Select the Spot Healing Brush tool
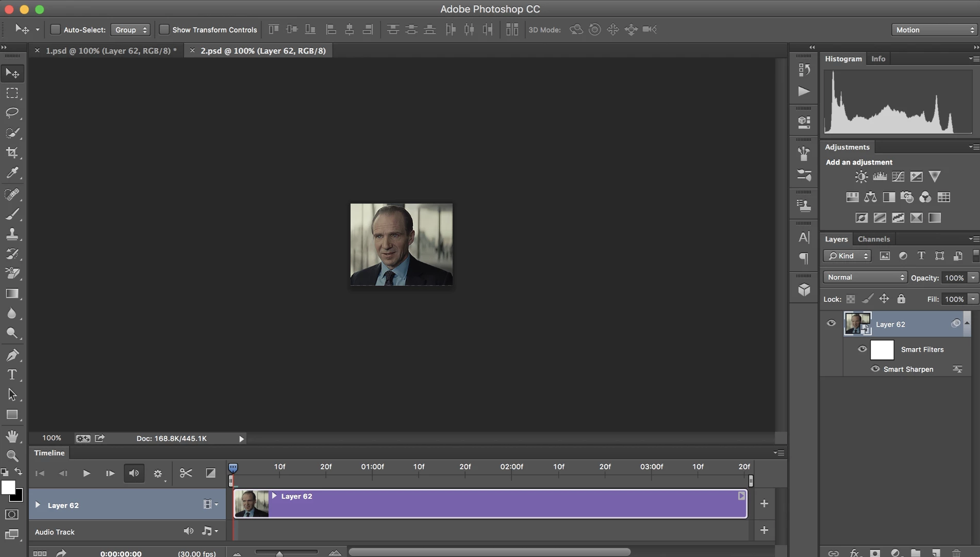This screenshot has width=980, height=557. 12,194
